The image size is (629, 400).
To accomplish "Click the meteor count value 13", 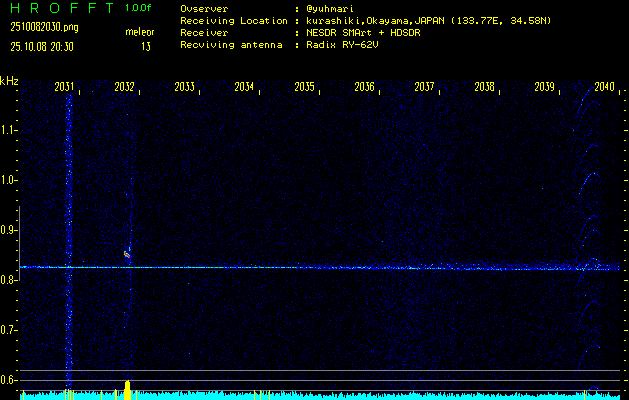I will tap(146, 46).
